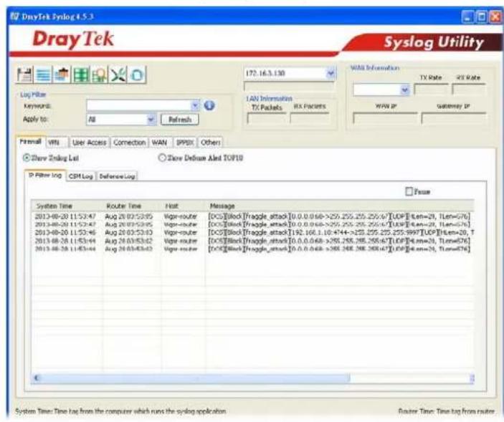Expand the WAN Information interface dropdown
The image size is (504, 422).
[x=405, y=90]
